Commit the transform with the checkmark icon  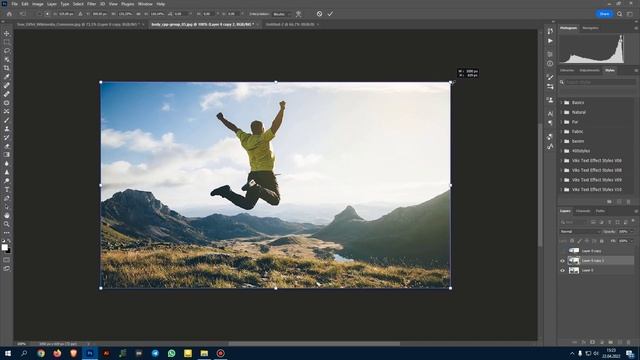(x=330, y=14)
